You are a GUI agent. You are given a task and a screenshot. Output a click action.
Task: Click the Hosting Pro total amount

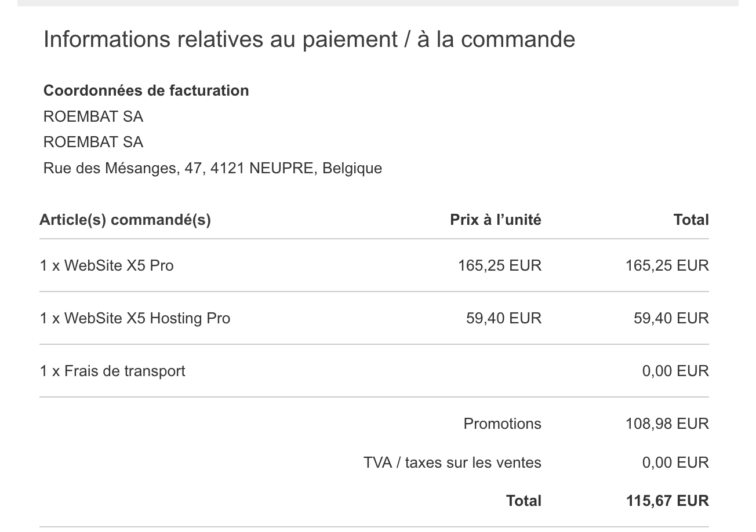click(671, 318)
